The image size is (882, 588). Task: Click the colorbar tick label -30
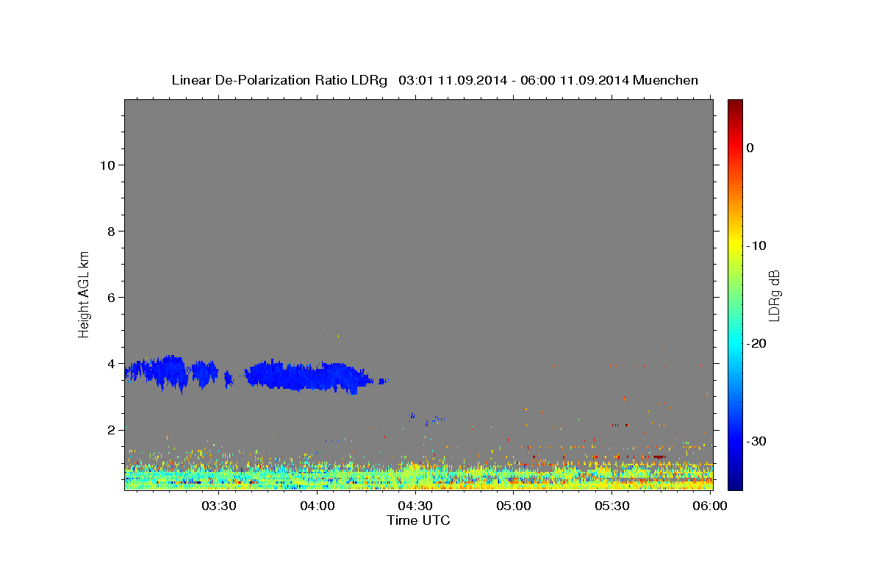pos(756,441)
